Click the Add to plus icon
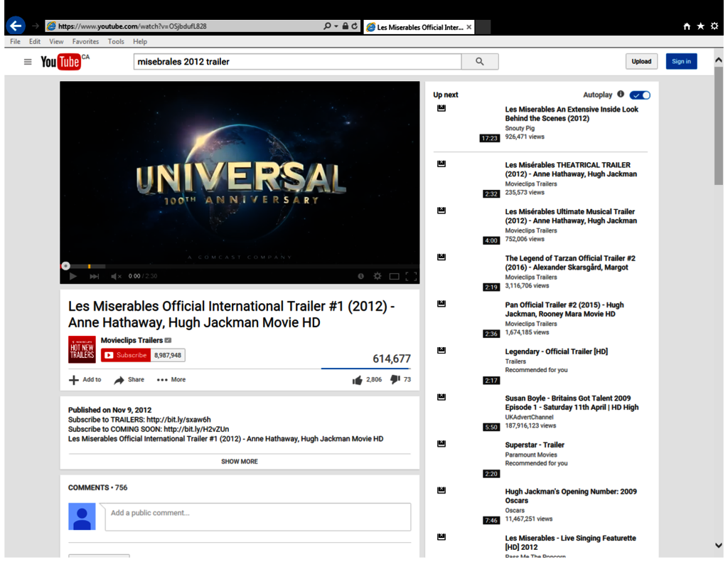 pos(73,380)
